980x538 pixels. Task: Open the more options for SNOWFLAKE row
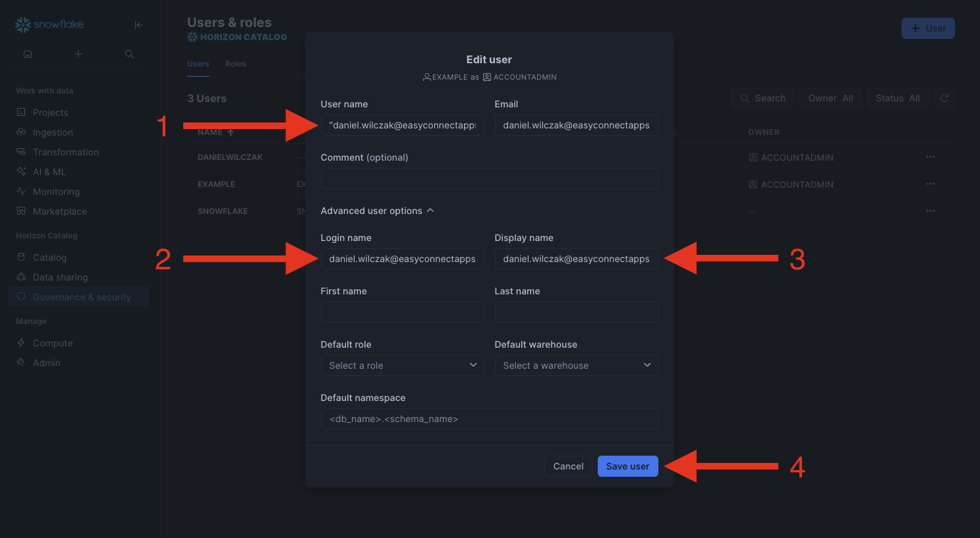click(930, 211)
